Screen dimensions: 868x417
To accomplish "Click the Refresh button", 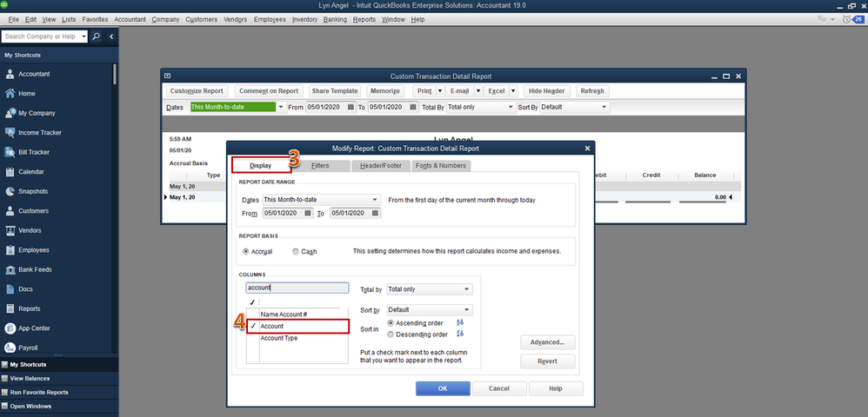I will pyautogui.click(x=592, y=91).
